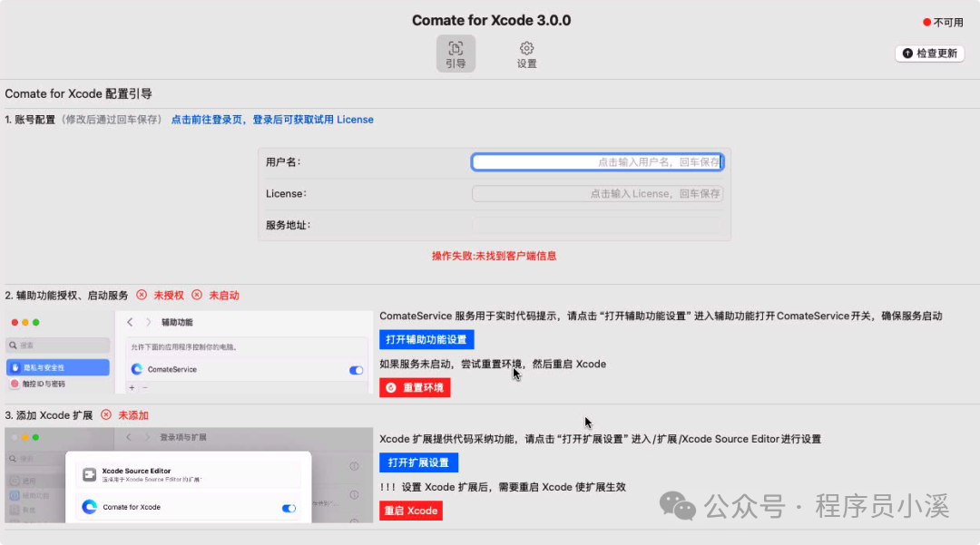Disable the Comate for Xcode extension toggle
Viewport: 980px width, 545px height.
289,508
